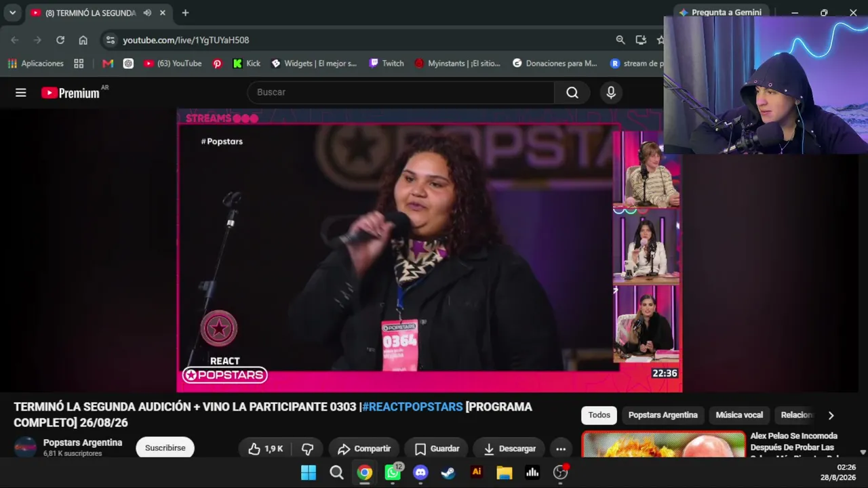Save video with Guardar button
The width and height of the screenshot is (868, 488).
[437, 449]
